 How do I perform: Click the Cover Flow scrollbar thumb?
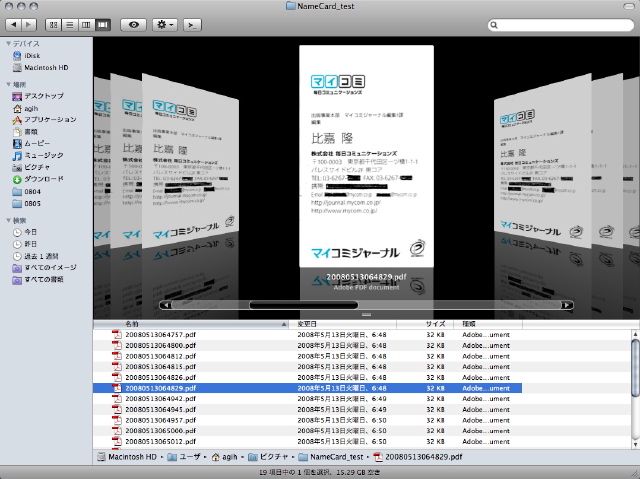point(304,305)
